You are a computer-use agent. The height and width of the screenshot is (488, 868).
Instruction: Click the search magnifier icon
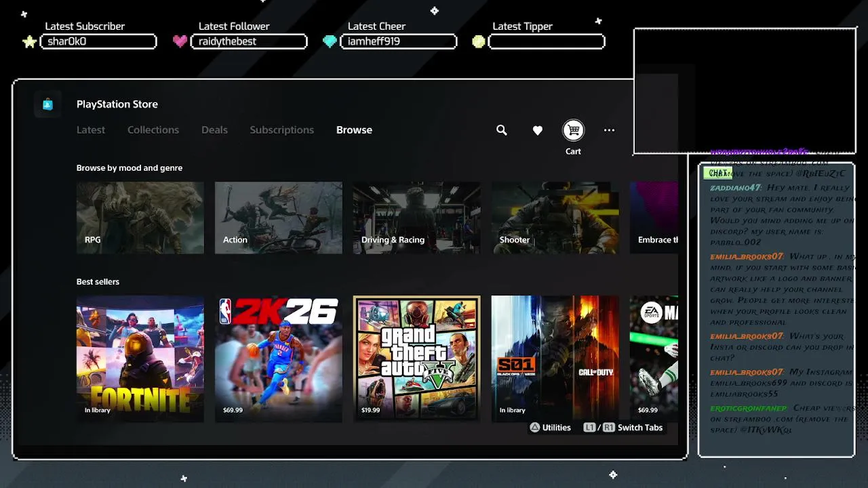tap(502, 130)
